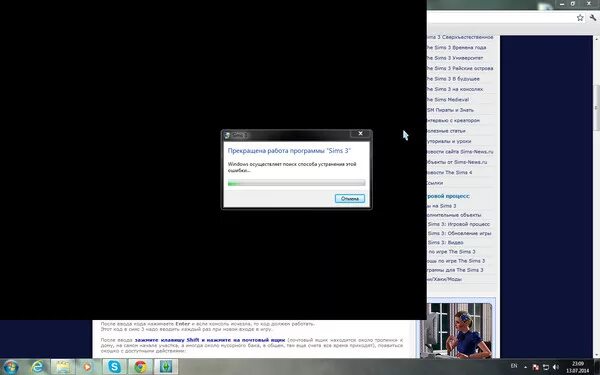Open Windows Explorer from the taskbar
The image size is (600, 375).
coord(63,367)
